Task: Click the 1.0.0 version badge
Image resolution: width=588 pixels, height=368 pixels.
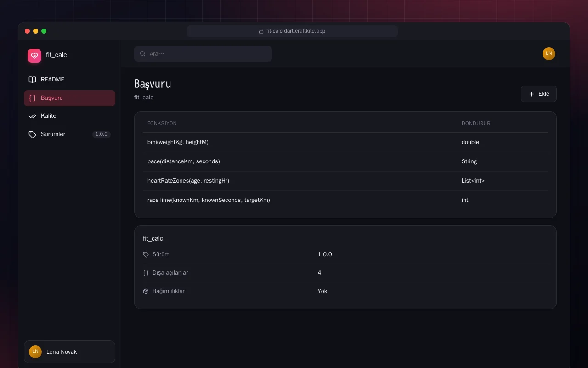Action: coord(102,134)
